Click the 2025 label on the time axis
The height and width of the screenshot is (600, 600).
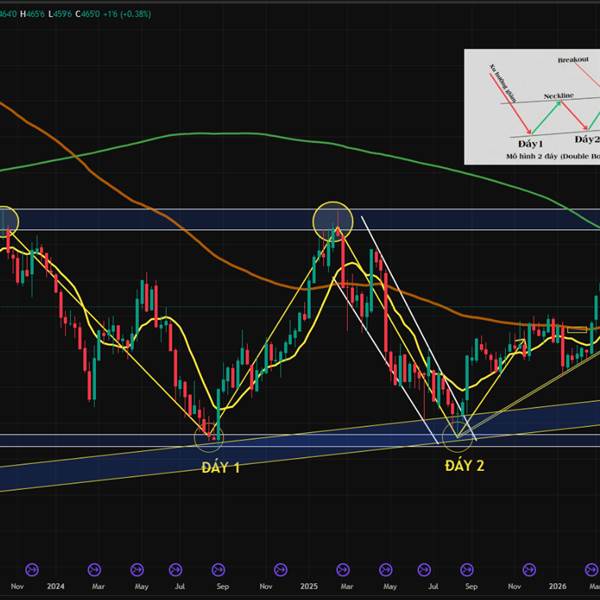309,586
